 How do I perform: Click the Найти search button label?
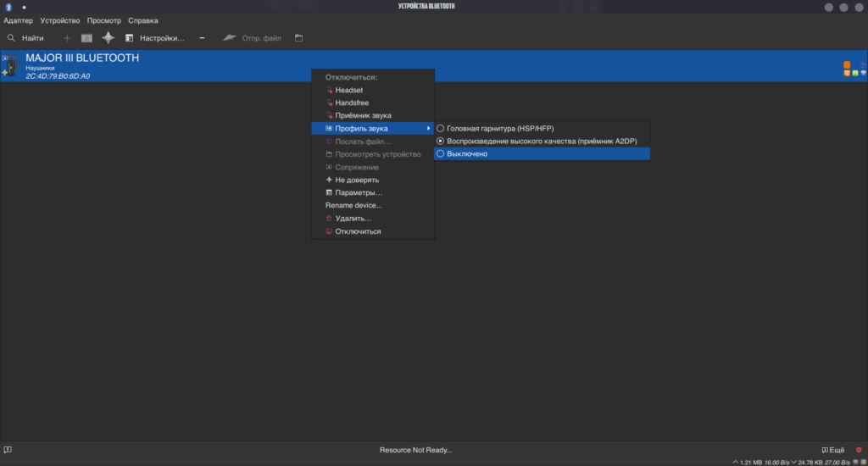(33, 38)
